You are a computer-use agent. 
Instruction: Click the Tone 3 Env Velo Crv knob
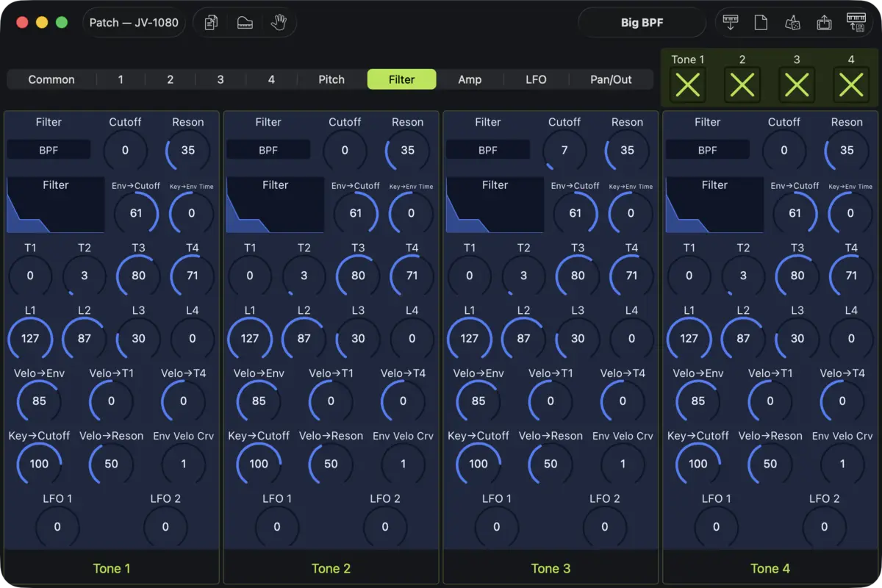click(x=623, y=464)
